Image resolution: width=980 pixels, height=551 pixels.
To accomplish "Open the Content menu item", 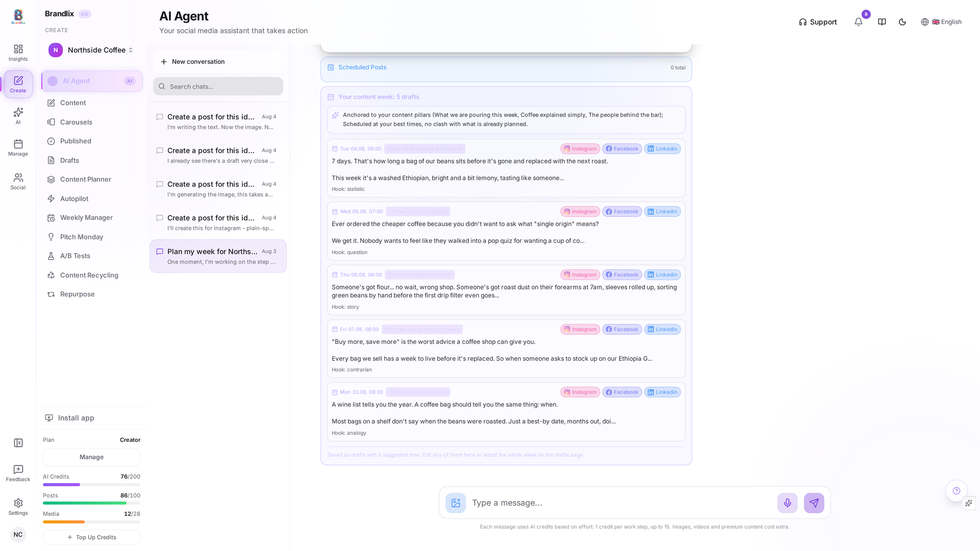I will point(92,103).
